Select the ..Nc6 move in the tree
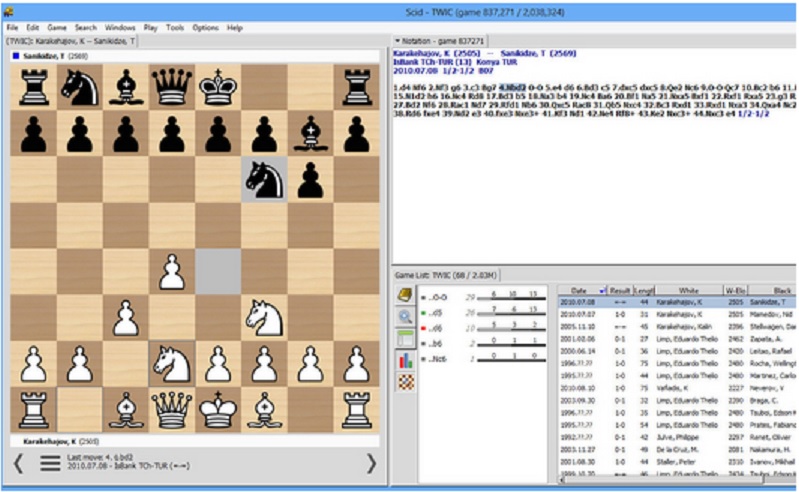 point(437,359)
